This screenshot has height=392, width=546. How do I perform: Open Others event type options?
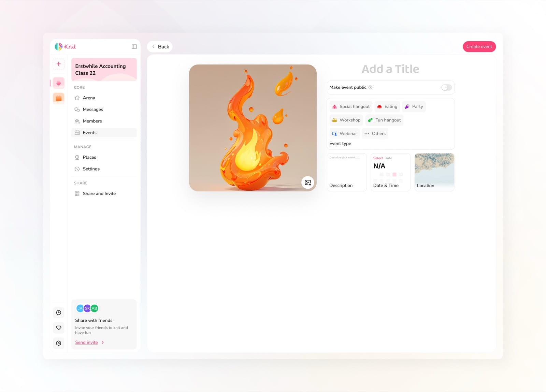click(x=375, y=133)
